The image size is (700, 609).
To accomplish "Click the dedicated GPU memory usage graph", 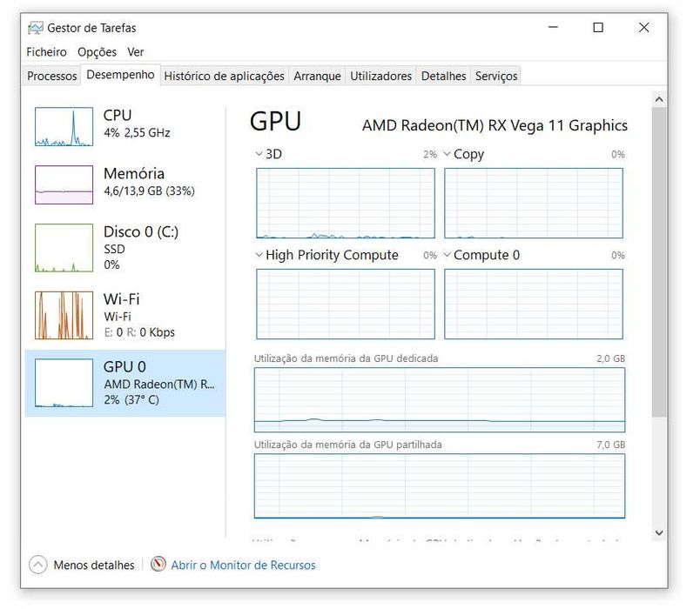I will click(440, 399).
